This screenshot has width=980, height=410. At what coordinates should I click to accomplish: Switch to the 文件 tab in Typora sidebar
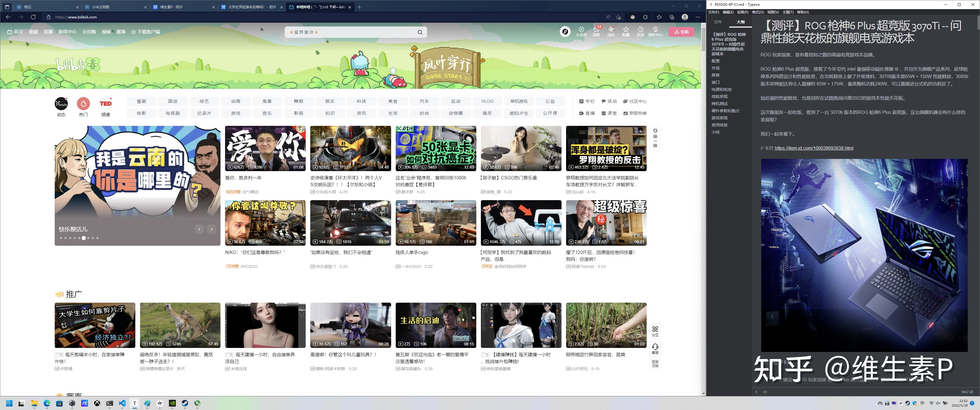coord(718,22)
